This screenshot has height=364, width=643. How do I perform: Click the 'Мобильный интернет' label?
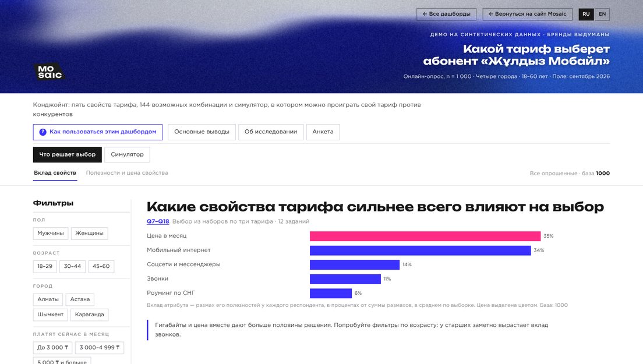click(x=179, y=250)
